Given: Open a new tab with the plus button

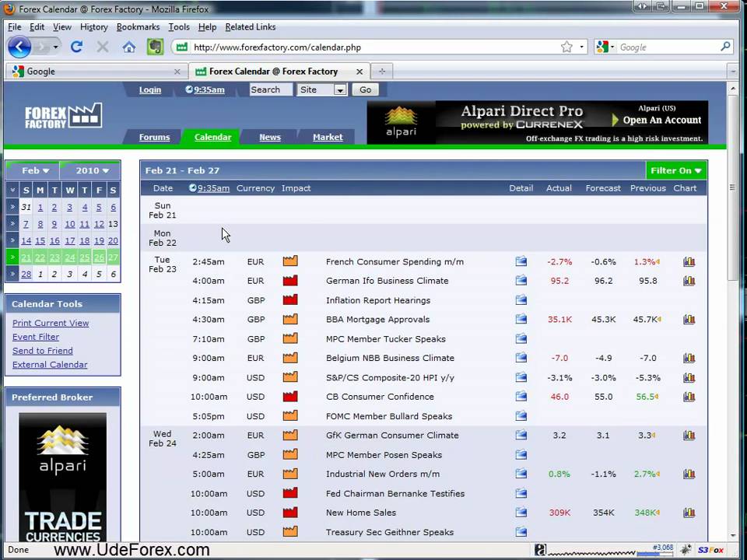Looking at the screenshot, I should click(x=381, y=72).
